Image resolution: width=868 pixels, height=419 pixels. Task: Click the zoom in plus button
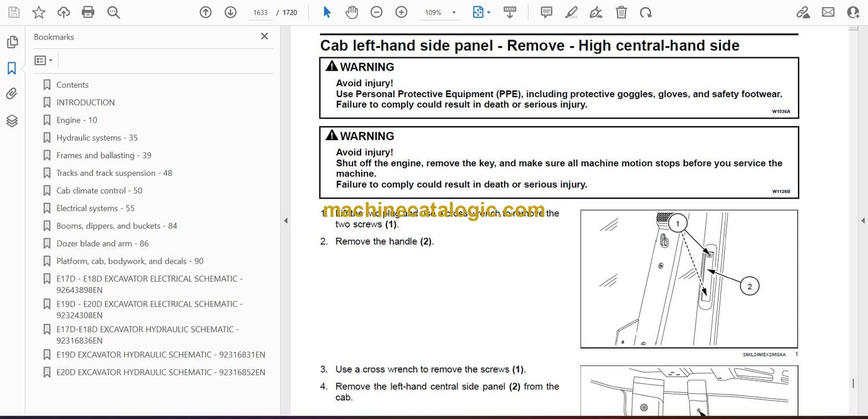coord(401,12)
